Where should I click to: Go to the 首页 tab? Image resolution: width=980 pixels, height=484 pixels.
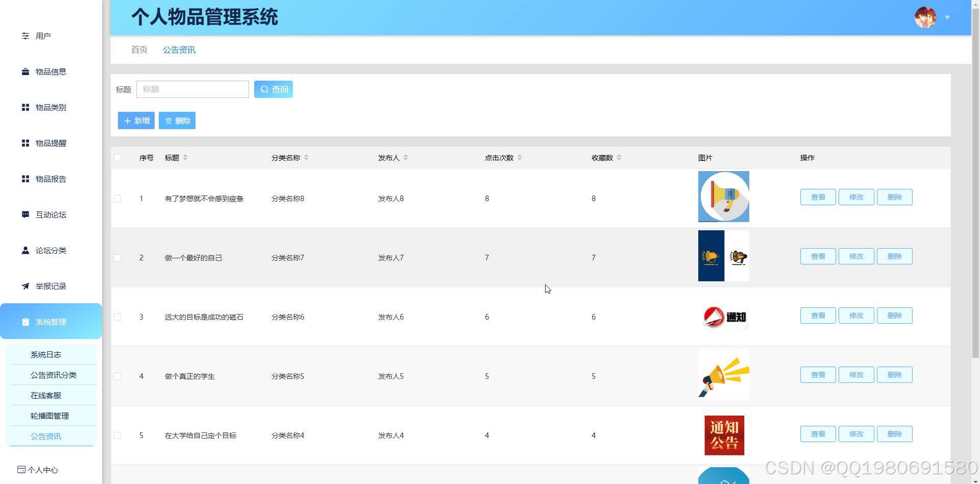click(x=139, y=50)
